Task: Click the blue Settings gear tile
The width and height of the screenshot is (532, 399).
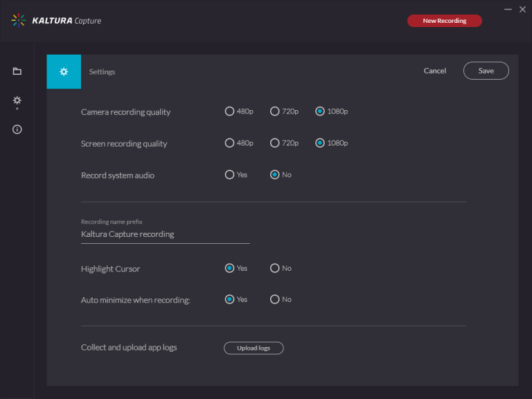Action: [64, 71]
